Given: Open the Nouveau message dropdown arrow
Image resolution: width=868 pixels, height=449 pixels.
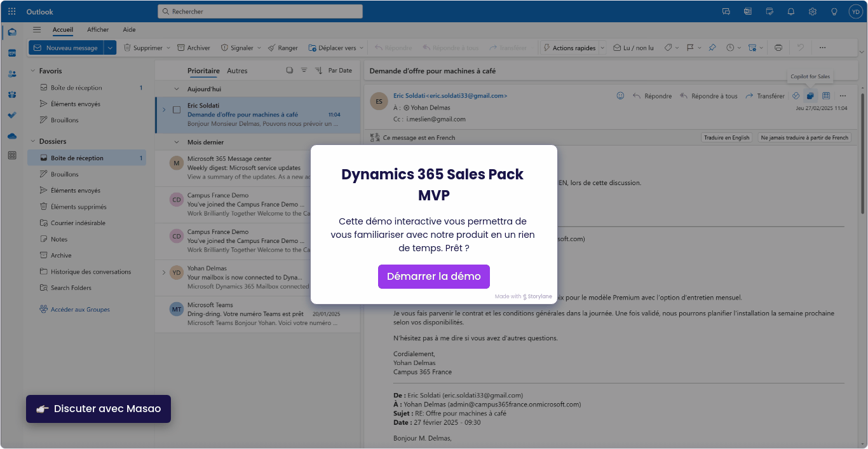Looking at the screenshot, I should (x=111, y=48).
